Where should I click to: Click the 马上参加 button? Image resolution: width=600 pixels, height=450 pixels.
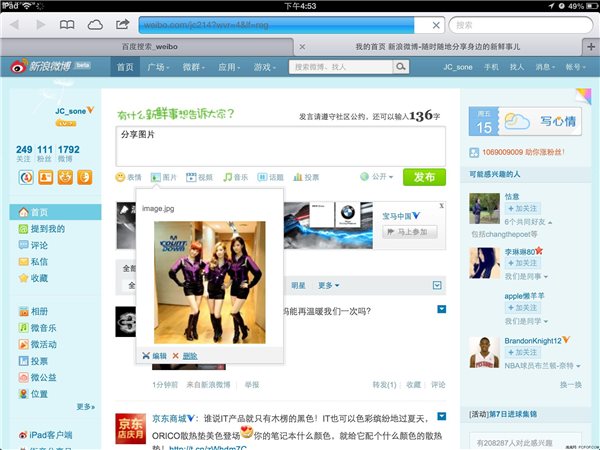[409, 232]
